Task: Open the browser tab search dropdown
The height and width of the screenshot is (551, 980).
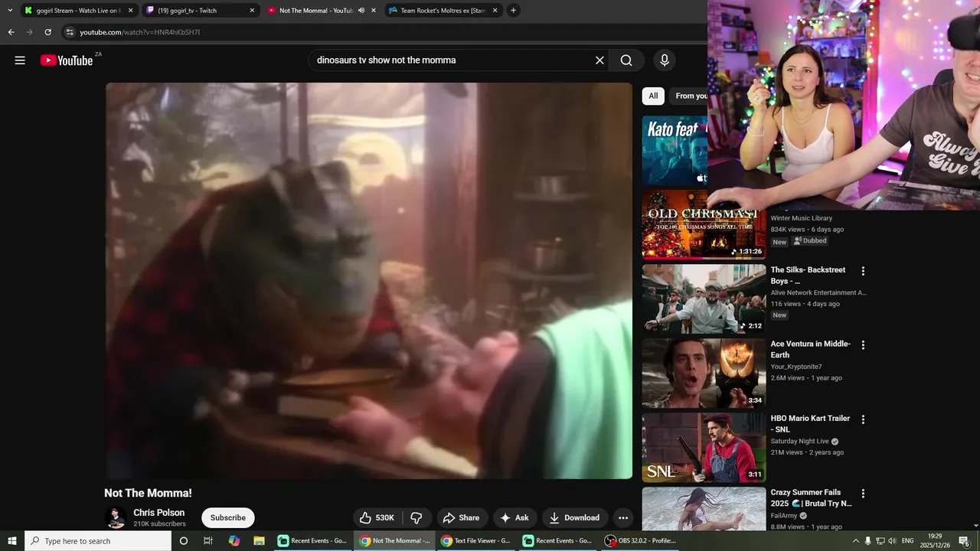Action: coord(10,11)
